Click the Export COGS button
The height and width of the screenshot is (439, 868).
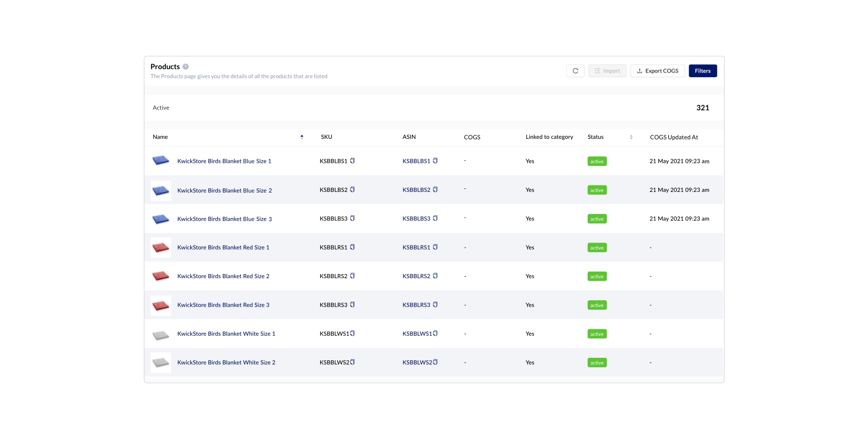(x=657, y=71)
